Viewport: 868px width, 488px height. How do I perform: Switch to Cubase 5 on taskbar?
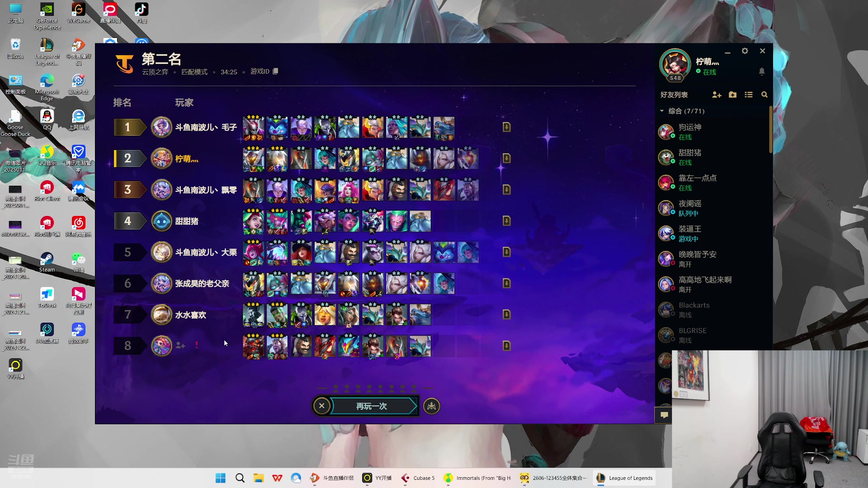tap(419, 478)
